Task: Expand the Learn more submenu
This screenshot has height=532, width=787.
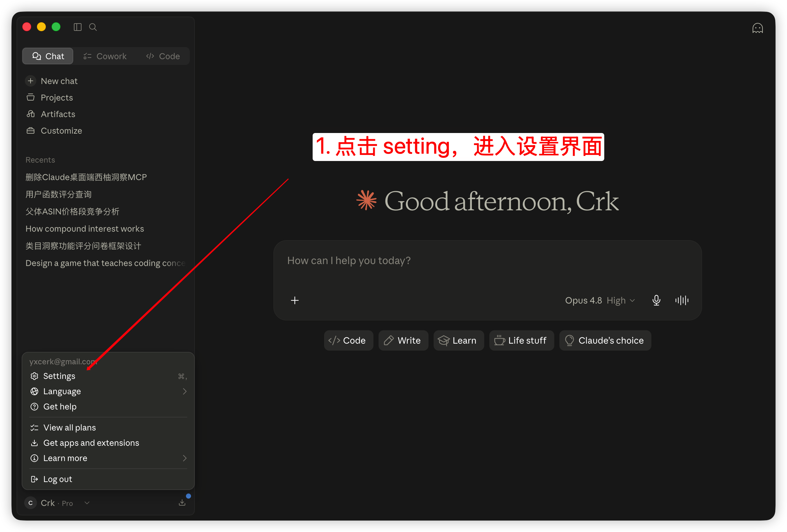Action: 108,458
